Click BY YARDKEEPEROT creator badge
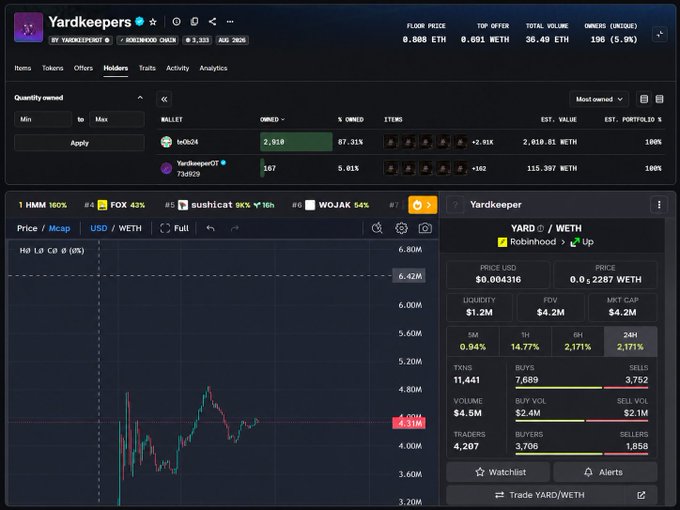The height and width of the screenshot is (510, 680). point(80,40)
